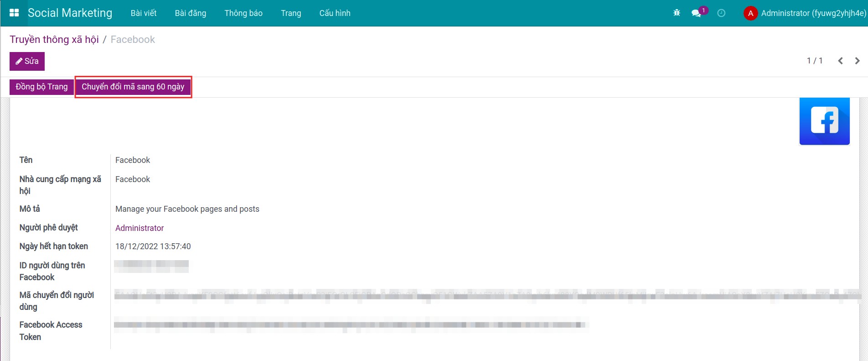Open the Trang menu

click(291, 13)
